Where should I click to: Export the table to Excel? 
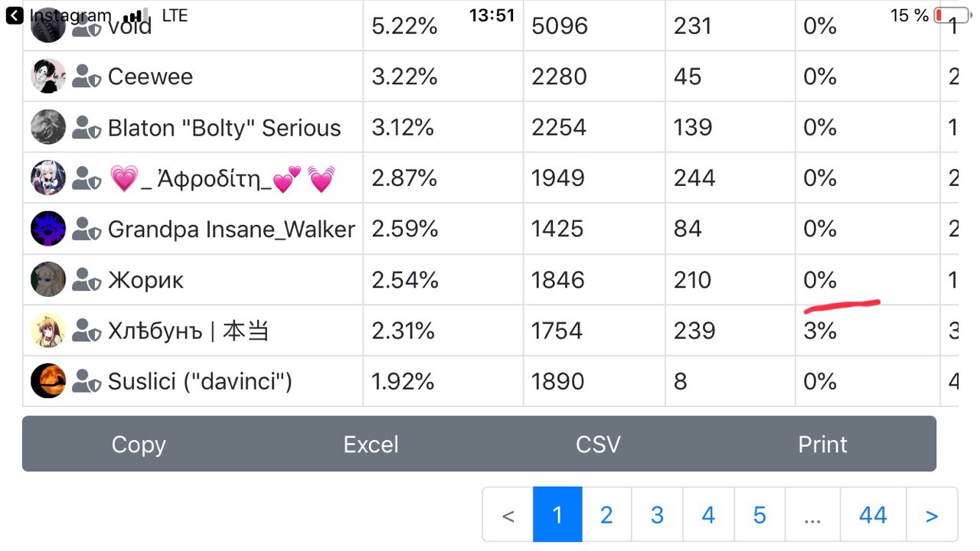[371, 444]
